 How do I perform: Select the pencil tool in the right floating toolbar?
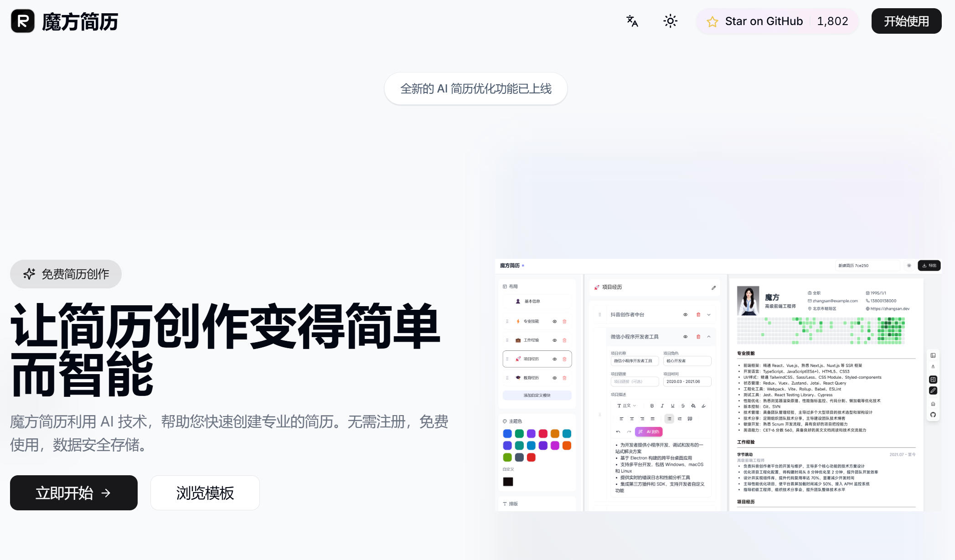[x=933, y=390]
